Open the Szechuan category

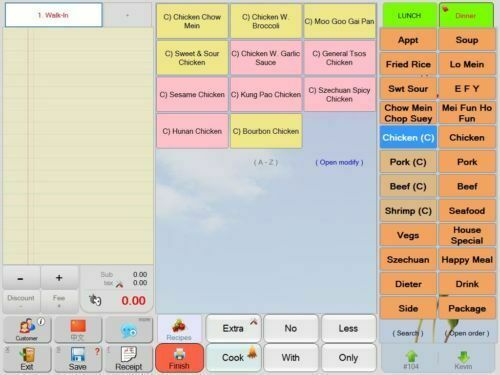click(x=408, y=260)
